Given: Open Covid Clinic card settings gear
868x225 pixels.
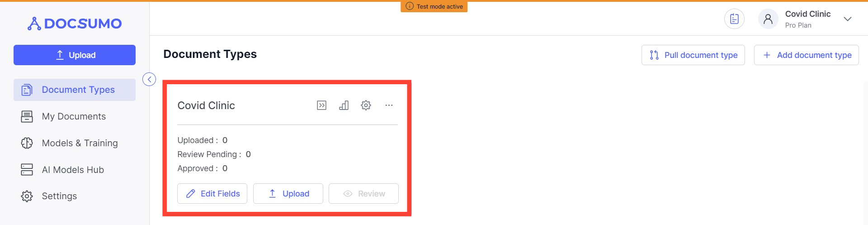Looking at the screenshot, I should (x=366, y=105).
